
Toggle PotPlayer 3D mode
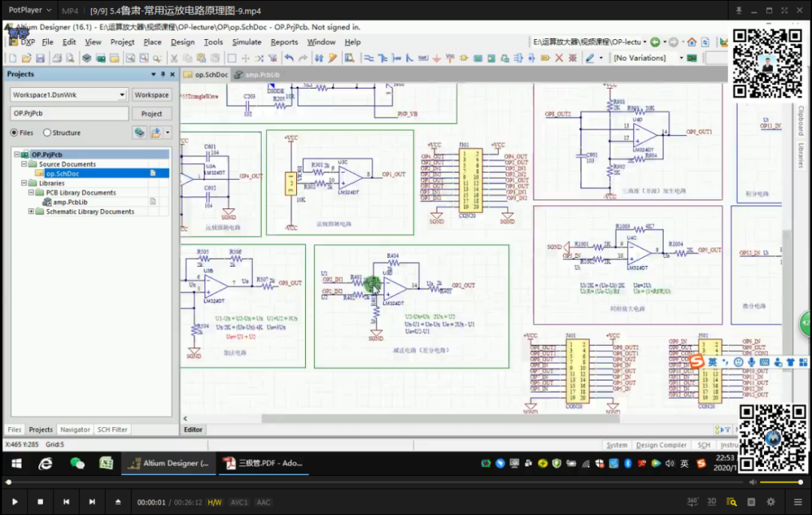tap(711, 501)
